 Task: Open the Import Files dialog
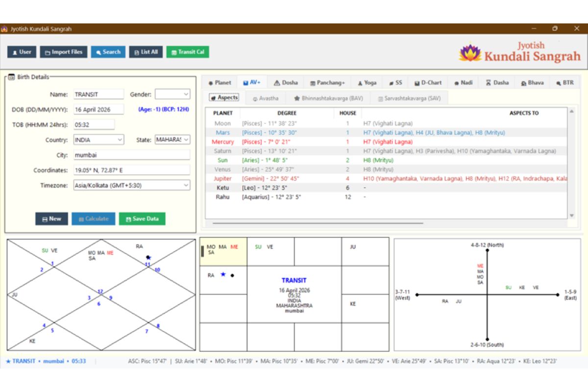tap(64, 52)
